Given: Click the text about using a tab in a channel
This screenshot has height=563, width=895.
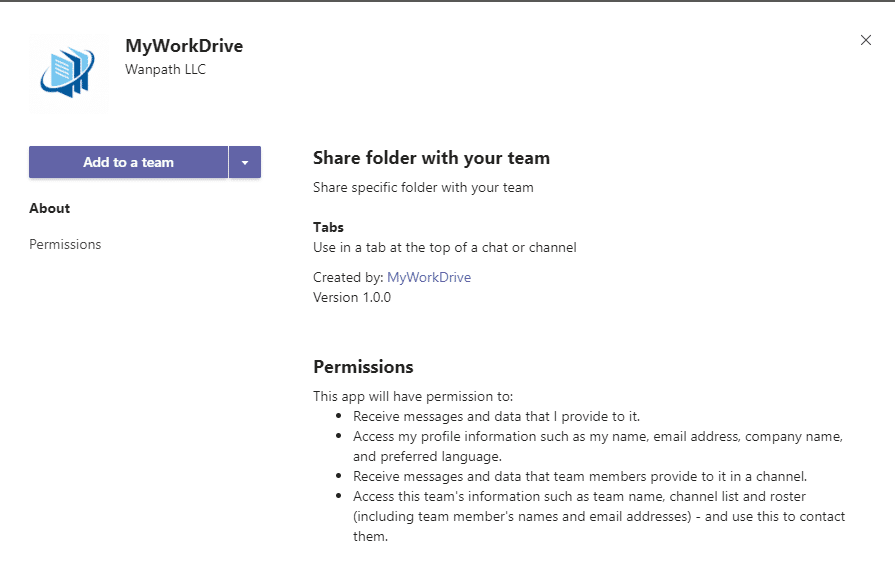Looking at the screenshot, I should click(x=444, y=247).
